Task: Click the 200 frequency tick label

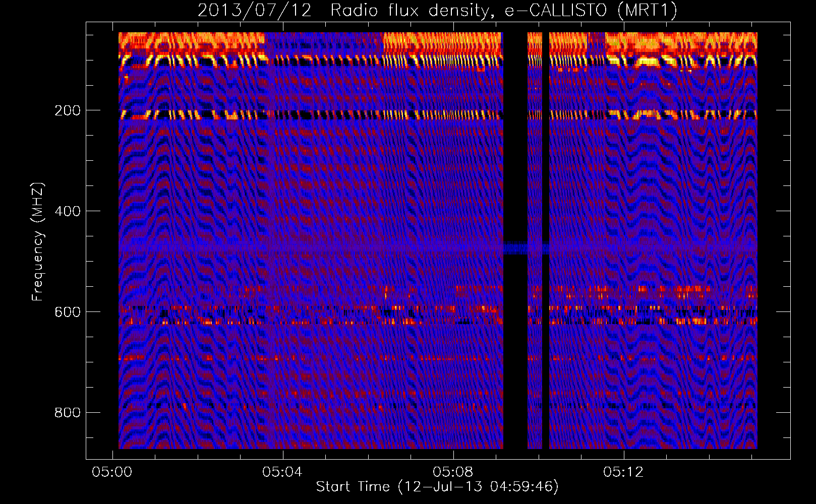Action: click(x=68, y=110)
